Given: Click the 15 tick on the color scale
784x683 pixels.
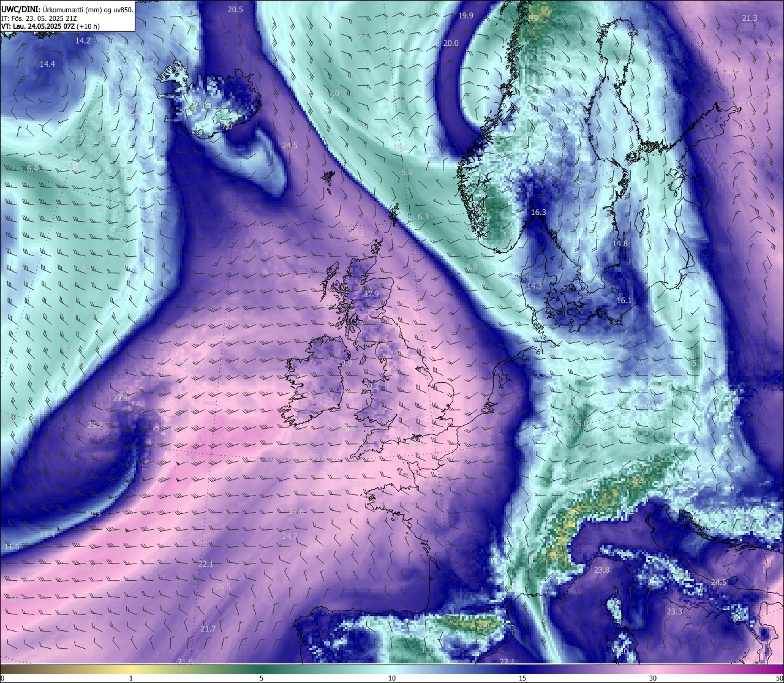Looking at the screenshot, I should [x=522, y=678].
